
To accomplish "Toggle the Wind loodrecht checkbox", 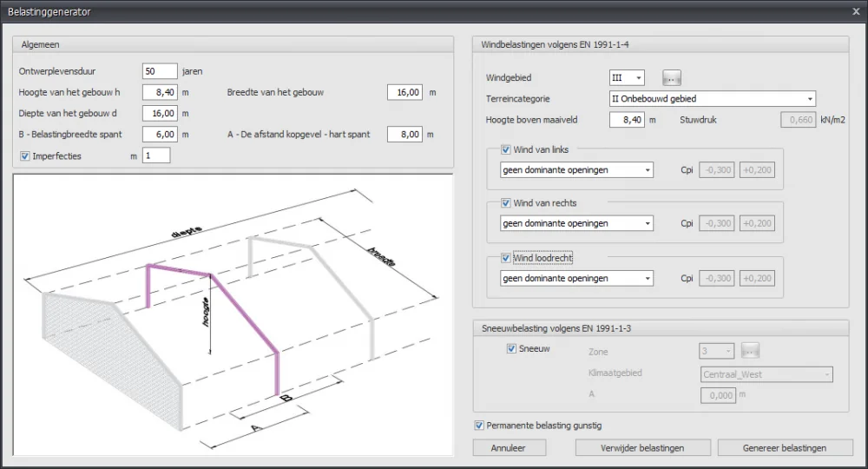I will point(505,258).
